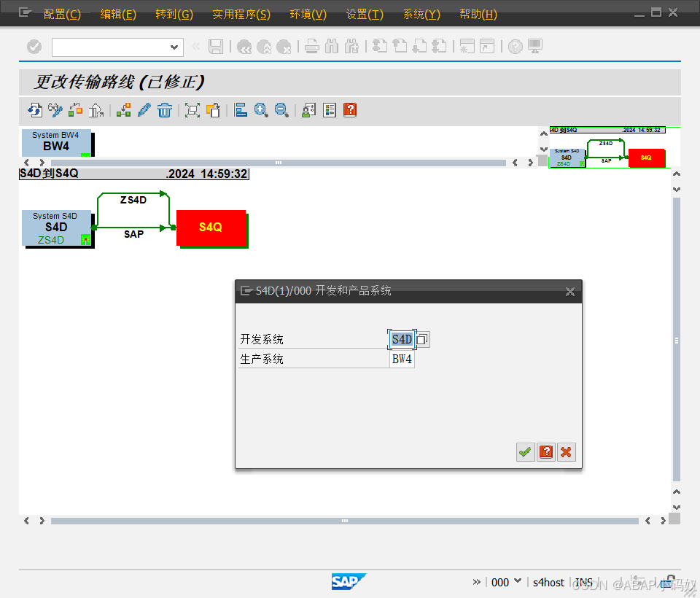Click the refresh icon in application toolbar
The height and width of the screenshot is (598, 700).
pyautogui.click(x=35, y=110)
